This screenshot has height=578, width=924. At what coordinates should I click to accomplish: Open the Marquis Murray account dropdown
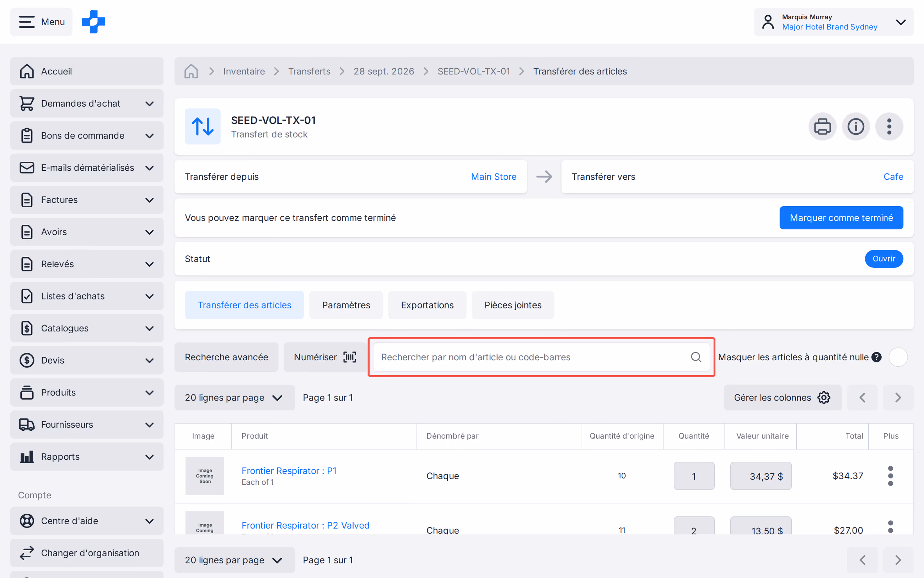tap(833, 22)
